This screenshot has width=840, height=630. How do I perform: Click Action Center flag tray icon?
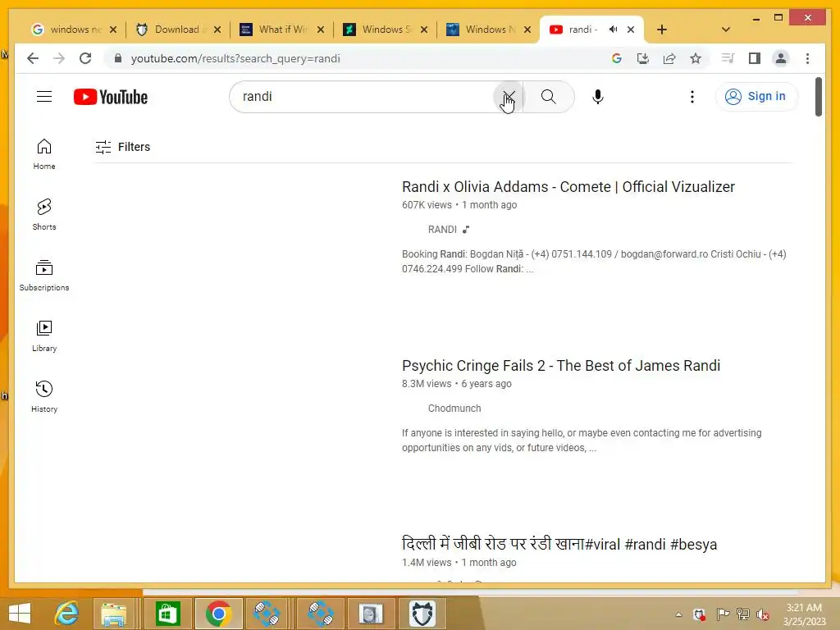(x=723, y=614)
